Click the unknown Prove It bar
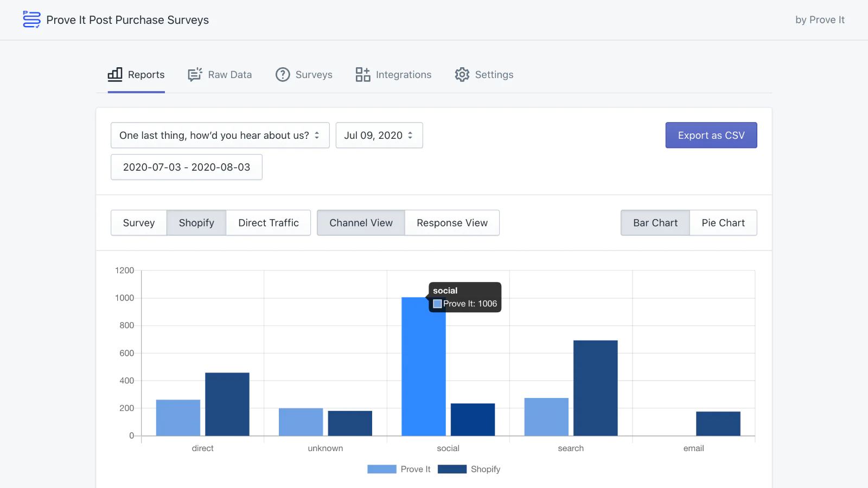 (301, 422)
